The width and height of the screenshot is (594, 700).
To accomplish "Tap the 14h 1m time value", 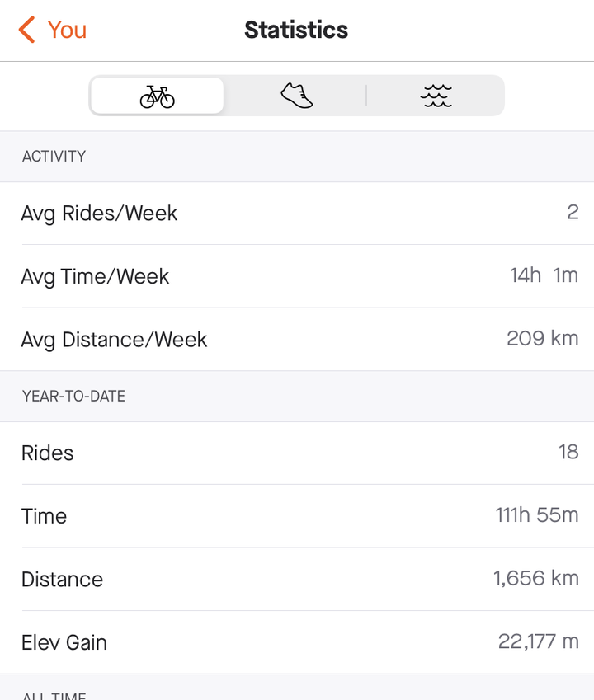I will tap(544, 275).
